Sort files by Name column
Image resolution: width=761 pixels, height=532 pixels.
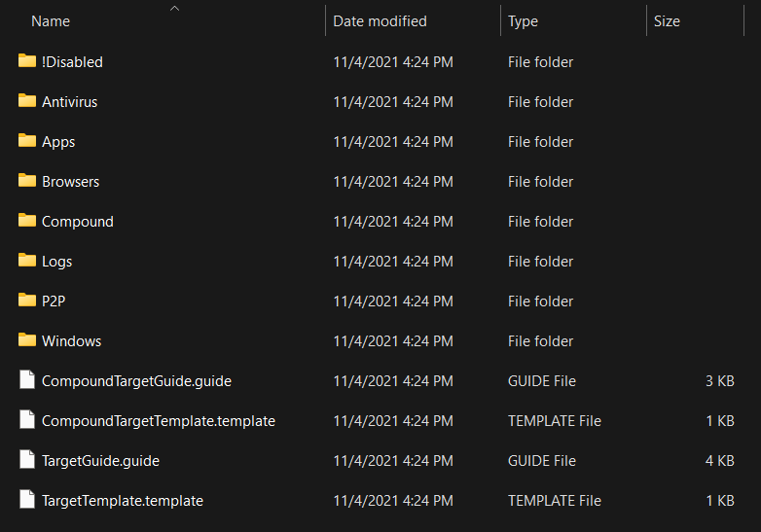tap(51, 21)
